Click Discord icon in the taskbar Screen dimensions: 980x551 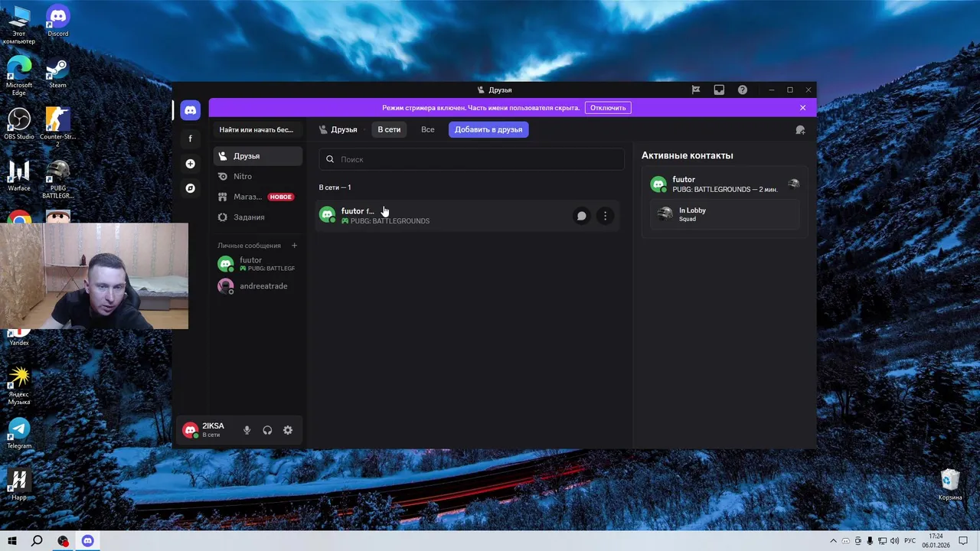click(x=87, y=541)
